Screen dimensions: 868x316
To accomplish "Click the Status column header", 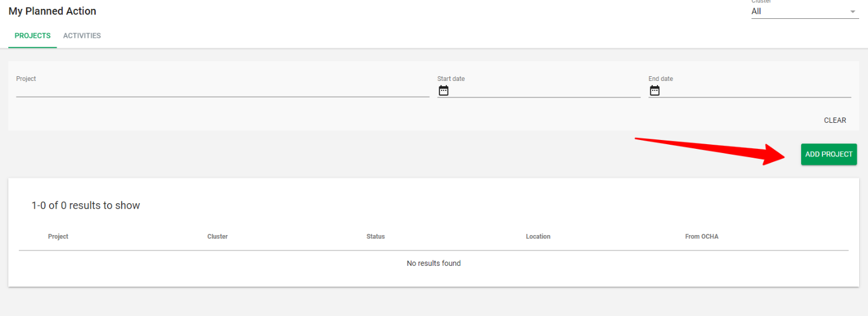I will 375,236.
